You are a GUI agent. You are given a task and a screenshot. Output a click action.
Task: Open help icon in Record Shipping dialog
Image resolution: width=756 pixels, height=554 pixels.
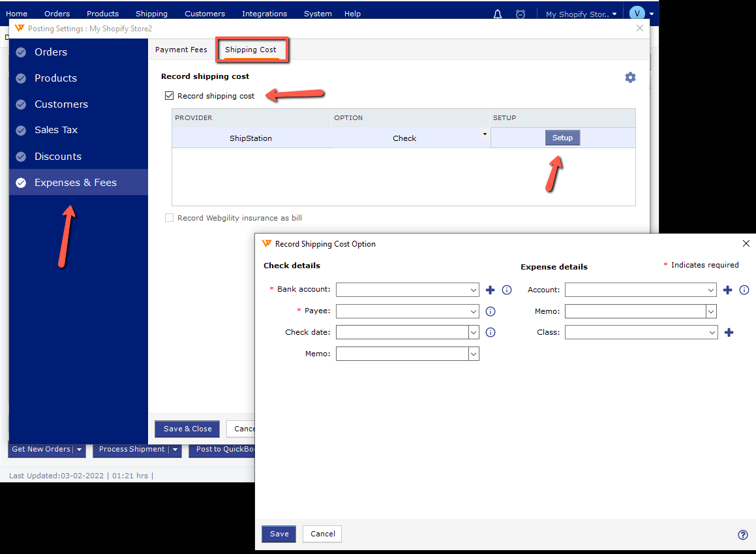tap(742, 534)
